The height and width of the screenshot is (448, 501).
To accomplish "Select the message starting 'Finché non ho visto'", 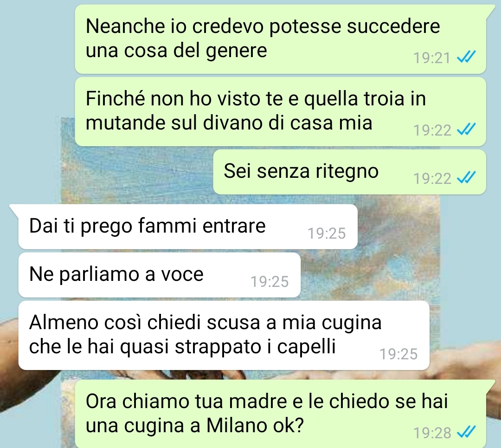I will [x=280, y=111].
